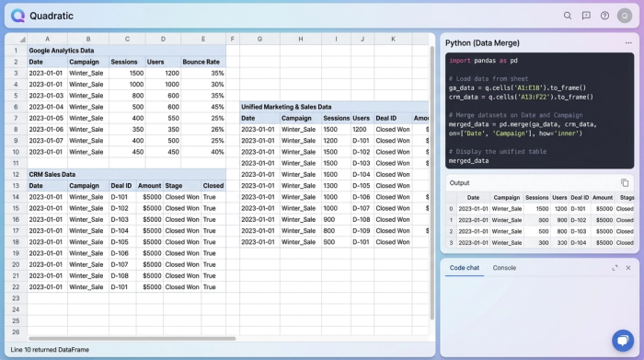Select the 'Users' header in row 2

click(163, 62)
